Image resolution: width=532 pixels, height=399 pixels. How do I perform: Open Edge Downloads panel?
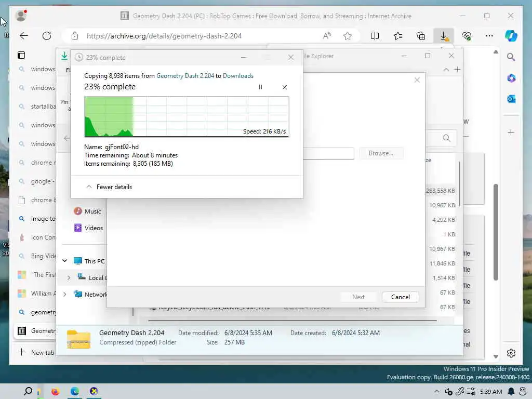click(444, 36)
